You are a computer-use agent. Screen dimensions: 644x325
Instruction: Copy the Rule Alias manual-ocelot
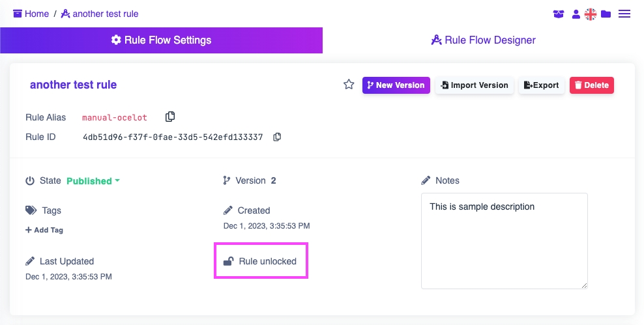point(170,117)
